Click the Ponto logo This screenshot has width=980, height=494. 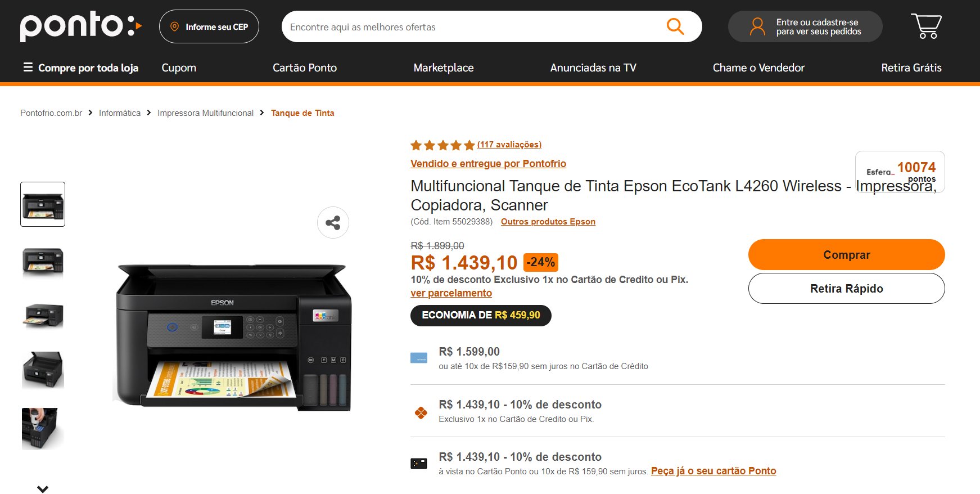81,26
